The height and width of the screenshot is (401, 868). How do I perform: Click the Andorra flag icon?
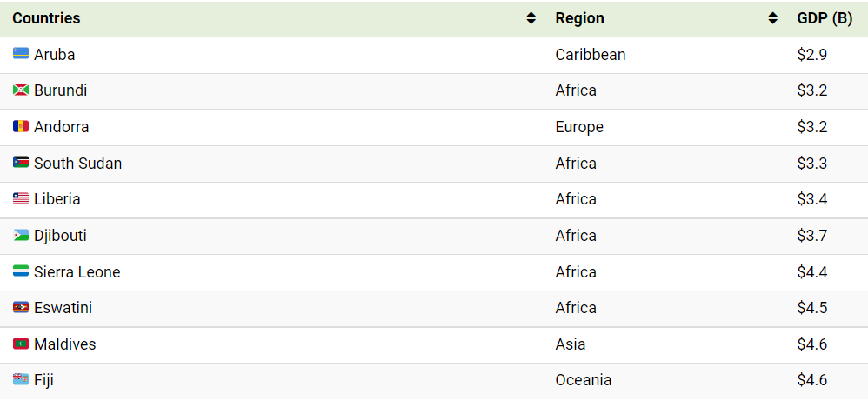[x=21, y=127]
